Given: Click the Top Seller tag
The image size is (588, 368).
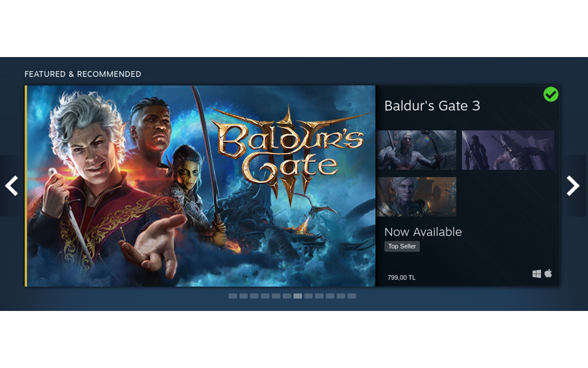Looking at the screenshot, I should coord(402,246).
